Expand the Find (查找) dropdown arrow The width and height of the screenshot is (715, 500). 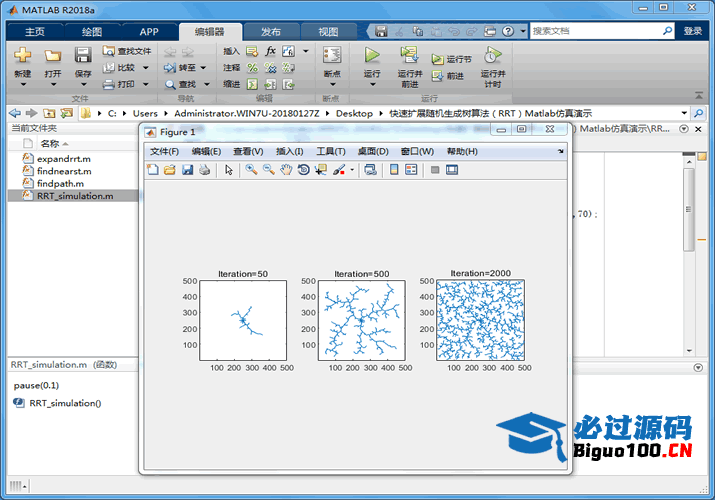(207, 84)
